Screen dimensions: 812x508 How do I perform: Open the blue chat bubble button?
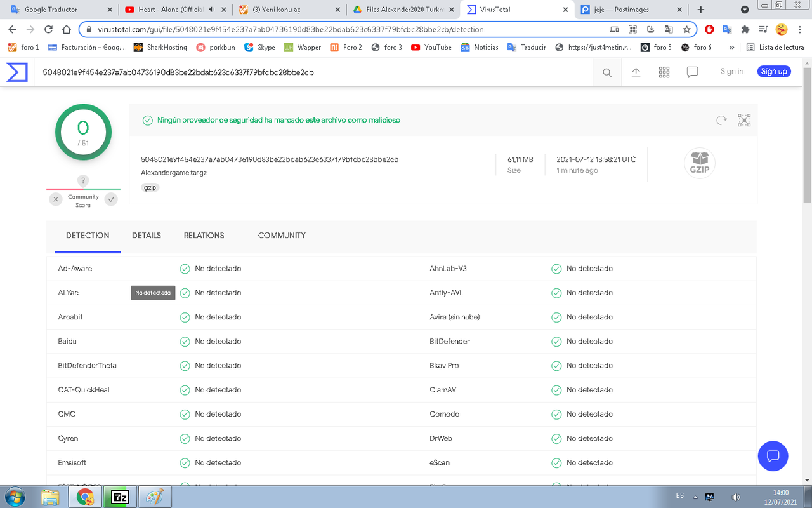point(773,456)
